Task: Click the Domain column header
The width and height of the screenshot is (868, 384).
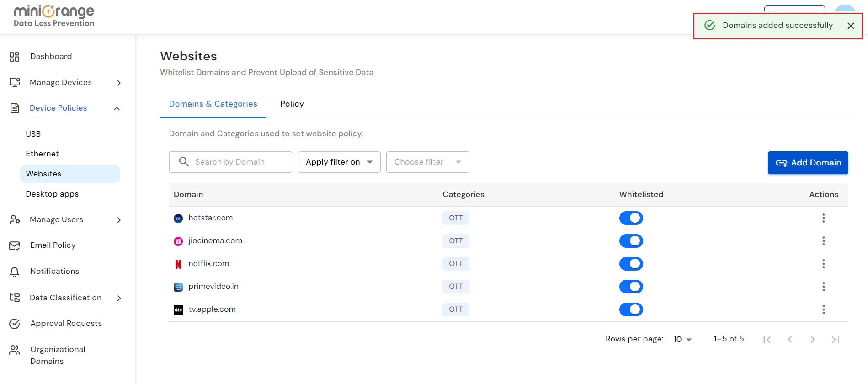Action: 188,194
